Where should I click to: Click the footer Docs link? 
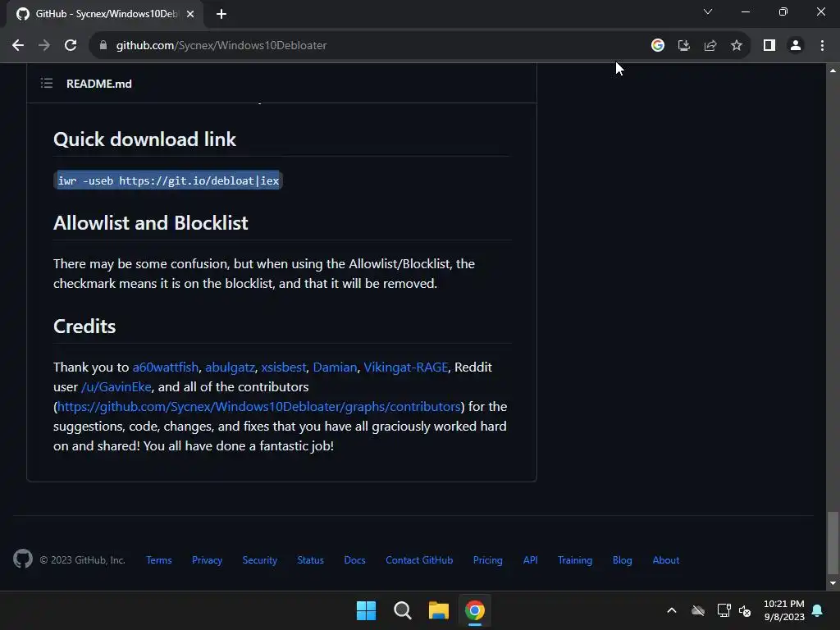354,559
